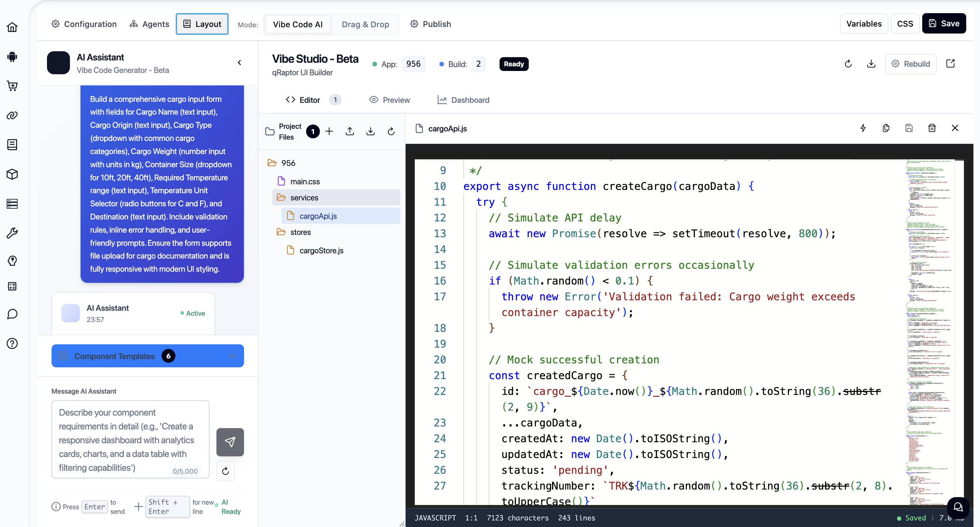
Task: Click the copy file contents icon
Action: pyautogui.click(x=886, y=128)
